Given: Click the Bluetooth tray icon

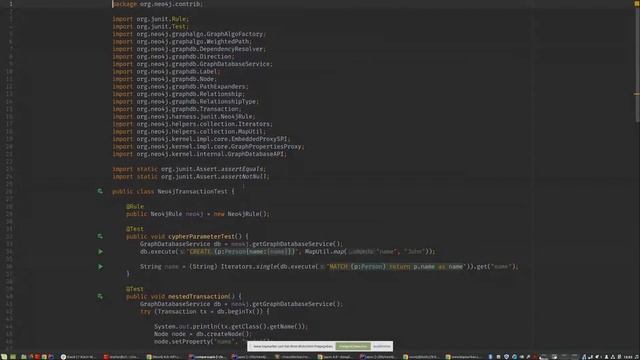Looking at the screenshot, I should 490,356.
